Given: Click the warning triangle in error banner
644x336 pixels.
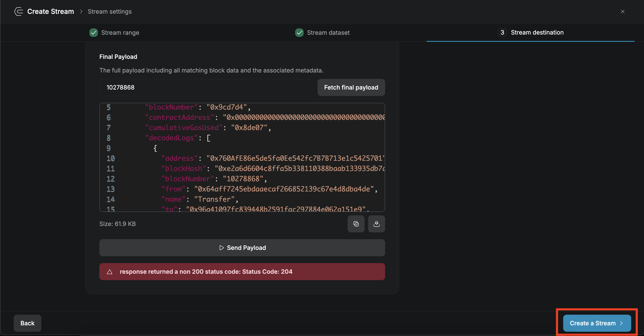Looking at the screenshot, I should click(x=109, y=272).
